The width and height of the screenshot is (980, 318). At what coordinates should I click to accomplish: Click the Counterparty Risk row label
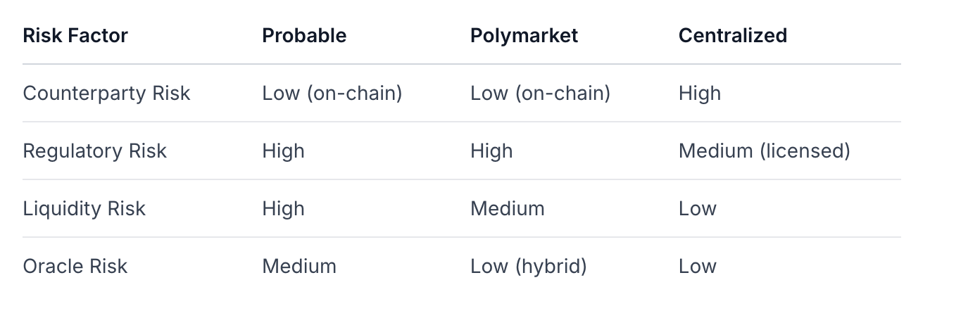pos(106,94)
